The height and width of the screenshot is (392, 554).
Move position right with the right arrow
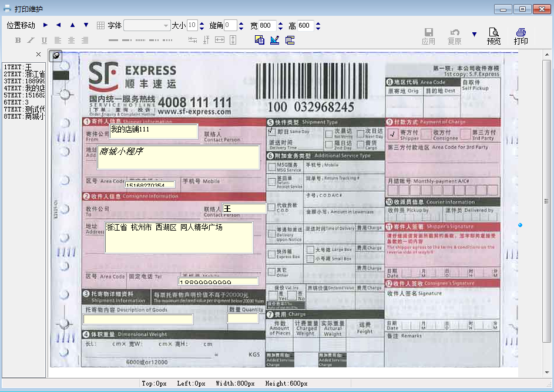(x=45, y=25)
